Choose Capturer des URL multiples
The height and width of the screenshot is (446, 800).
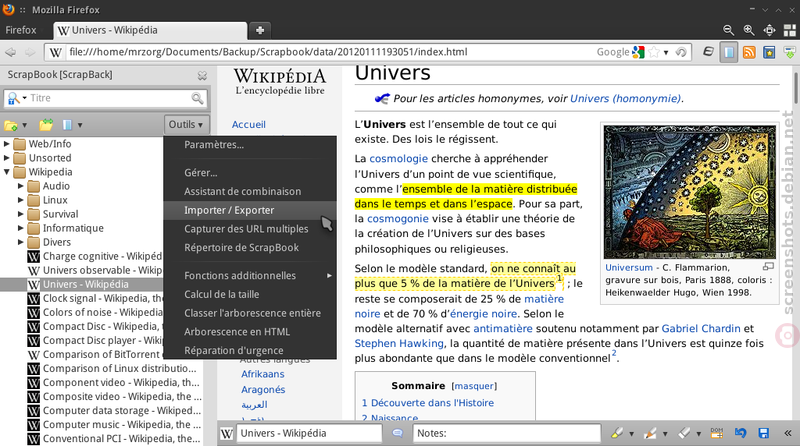pyautogui.click(x=250, y=229)
